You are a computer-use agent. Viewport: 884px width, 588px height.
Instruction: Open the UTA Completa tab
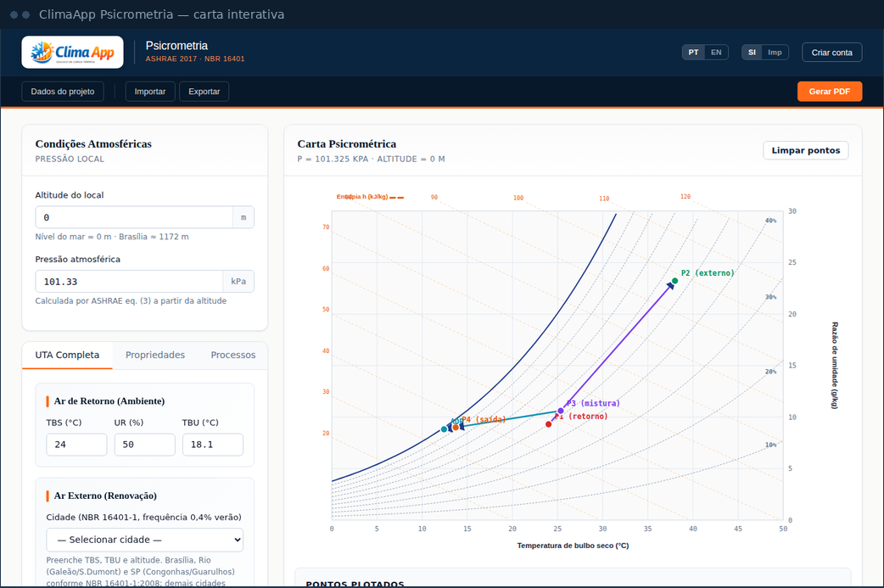coord(67,355)
